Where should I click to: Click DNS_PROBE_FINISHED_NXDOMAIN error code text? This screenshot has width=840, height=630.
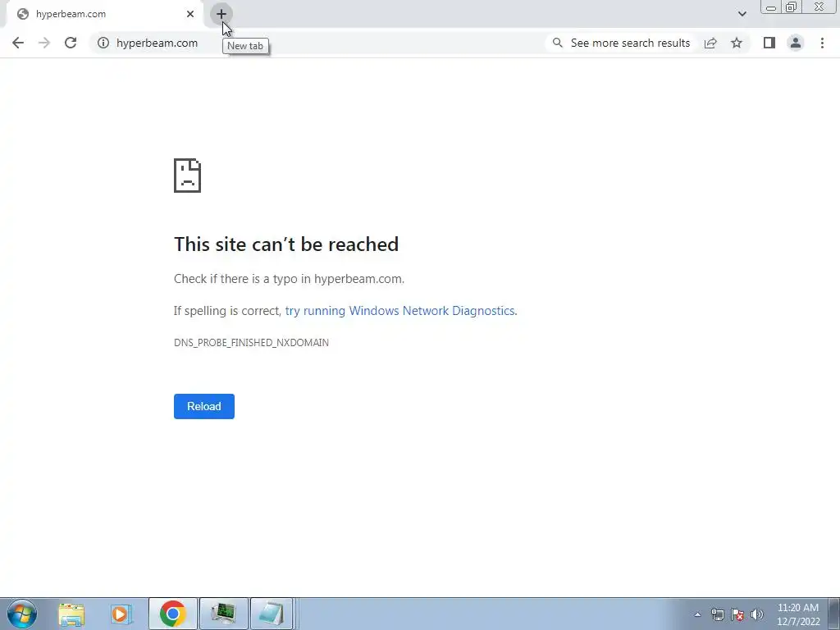251,343
